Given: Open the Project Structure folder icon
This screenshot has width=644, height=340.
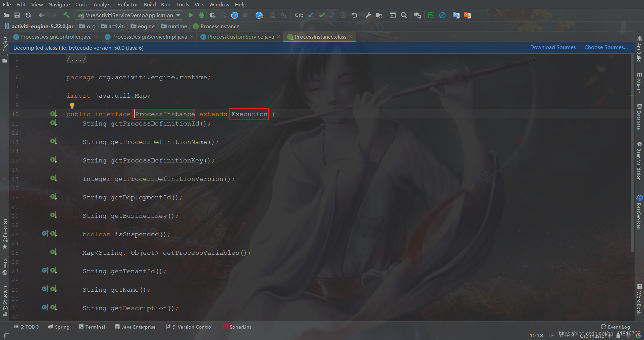Looking at the screenshot, I should (379, 15).
